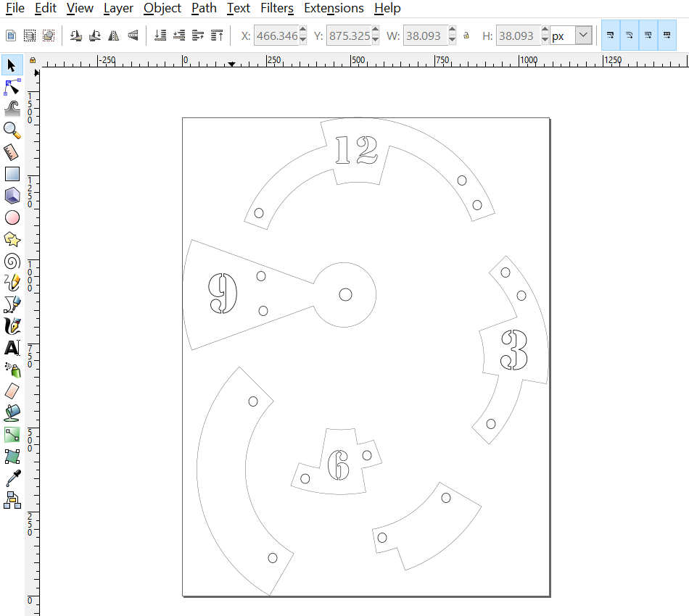The image size is (689, 616).
Task: Click the Flip horizontal button
Action: pyautogui.click(x=114, y=35)
